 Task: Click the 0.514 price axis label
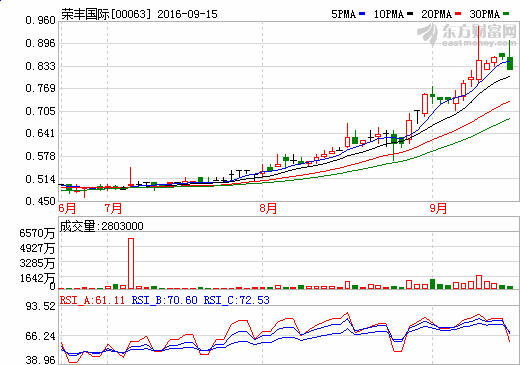40,179
